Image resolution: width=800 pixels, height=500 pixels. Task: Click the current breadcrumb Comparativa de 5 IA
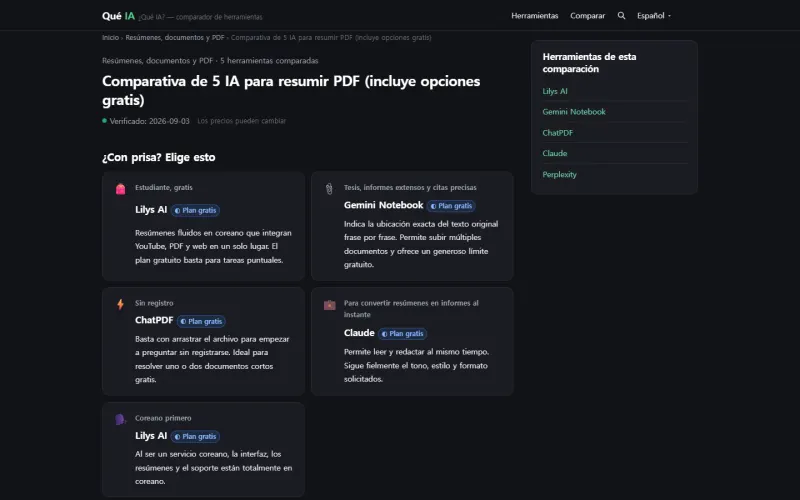point(331,37)
